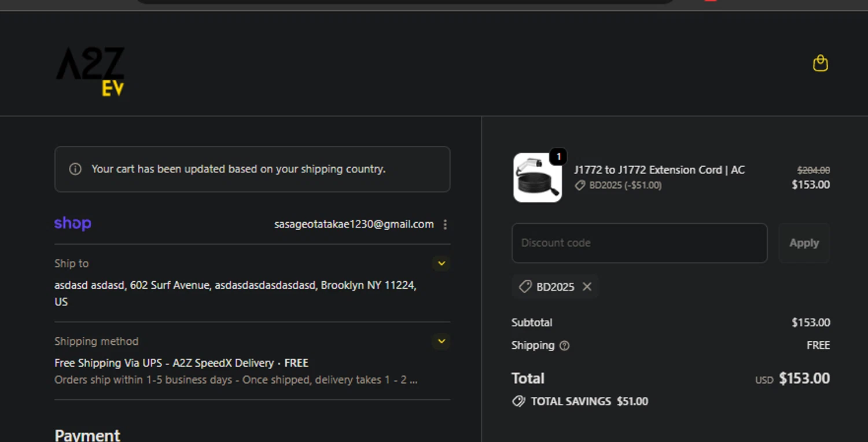The image size is (868, 442).
Task: Click the Free Shipping Via UPS text
Action: [181, 363]
